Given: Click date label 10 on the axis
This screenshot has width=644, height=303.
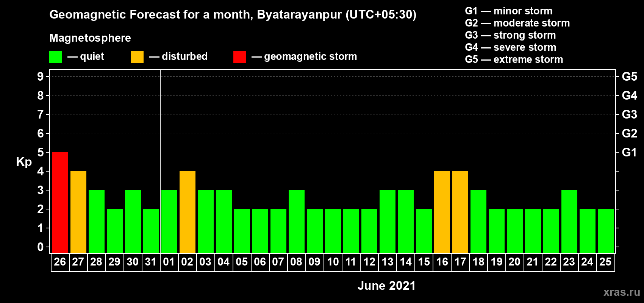Looking at the screenshot, I should (333, 262).
